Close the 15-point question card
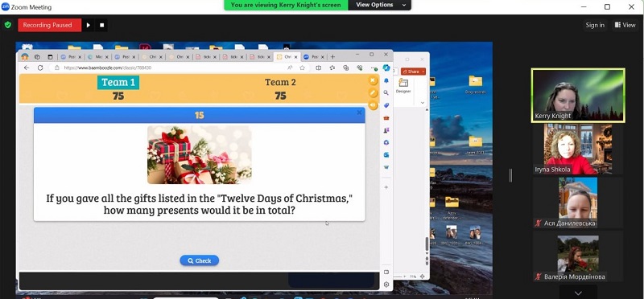644x299 pixels. pos(359,113)
